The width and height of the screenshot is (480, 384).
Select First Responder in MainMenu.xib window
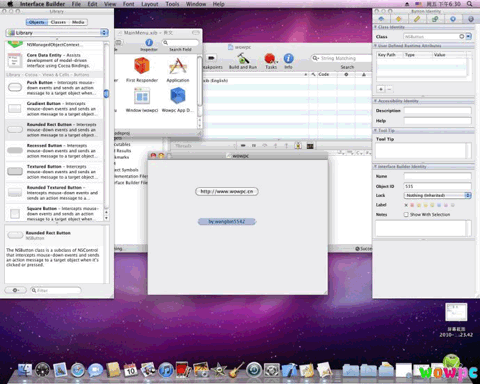coord(142,70)
